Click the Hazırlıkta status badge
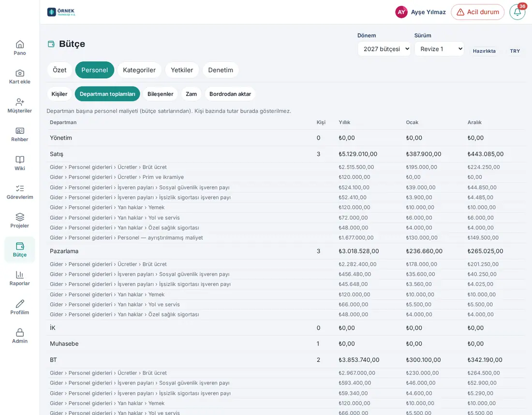Image resolution: width=532 pixels, height=415 pixels. (484, 51)
